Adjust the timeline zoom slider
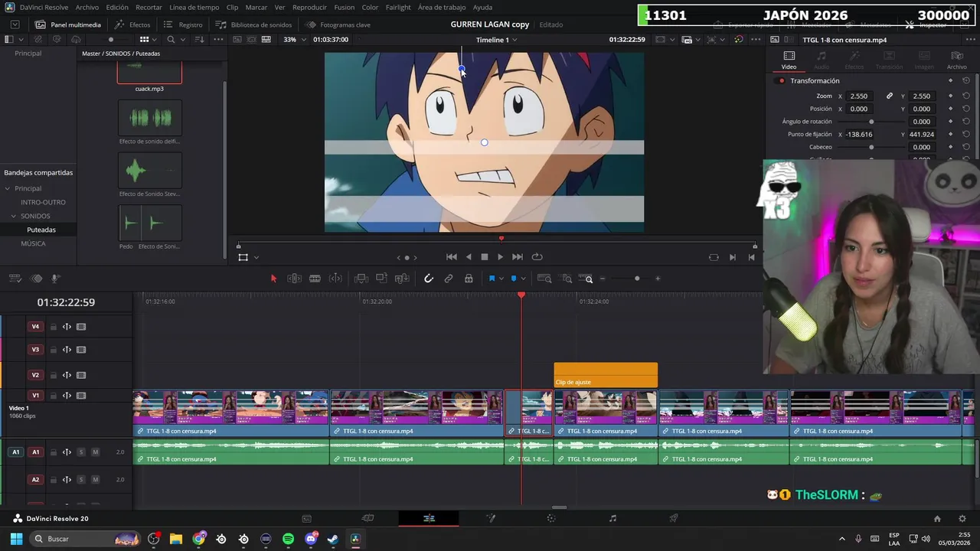The height and width of the screenshot is (551, 980). coord(637,279)
